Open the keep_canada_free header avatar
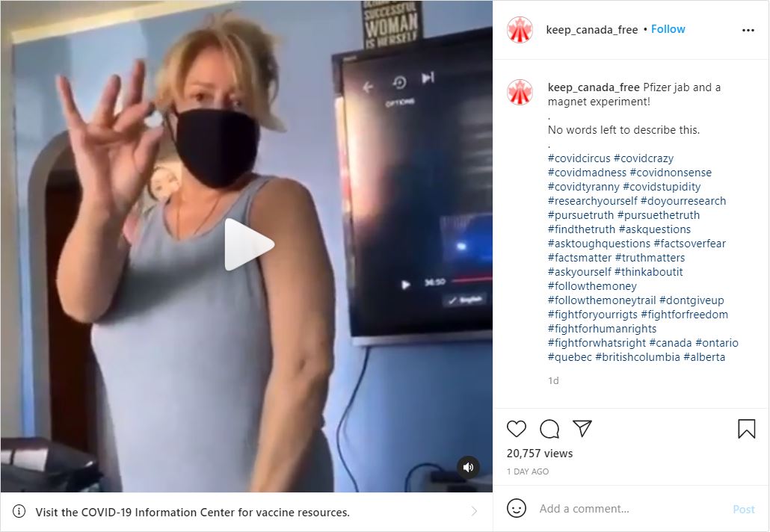 [x=520, y=30]
